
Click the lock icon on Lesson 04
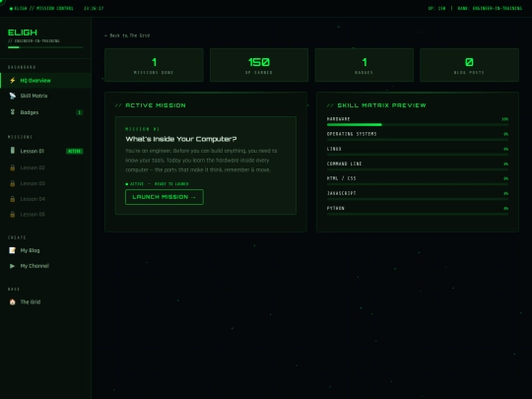(x=13, y=199)
